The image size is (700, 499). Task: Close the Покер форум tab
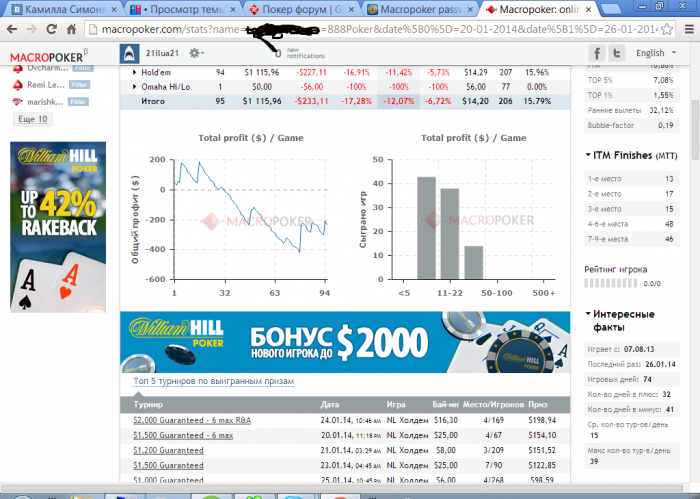click(x=351, y=9)
